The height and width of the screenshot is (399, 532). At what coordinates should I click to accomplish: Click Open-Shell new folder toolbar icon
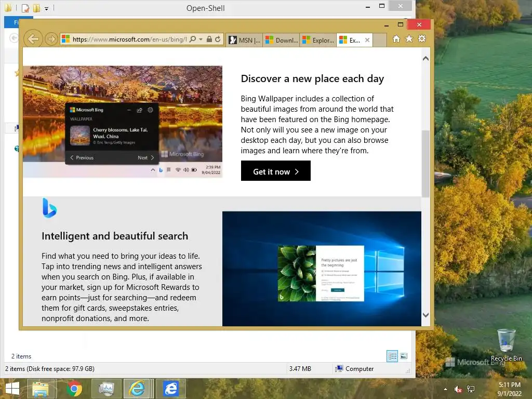(x=37, y=8)
